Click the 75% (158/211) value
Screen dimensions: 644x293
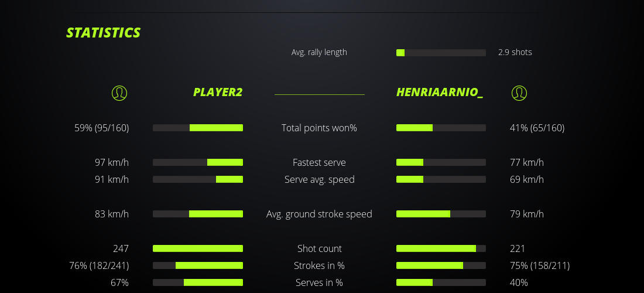pos(540,265)
